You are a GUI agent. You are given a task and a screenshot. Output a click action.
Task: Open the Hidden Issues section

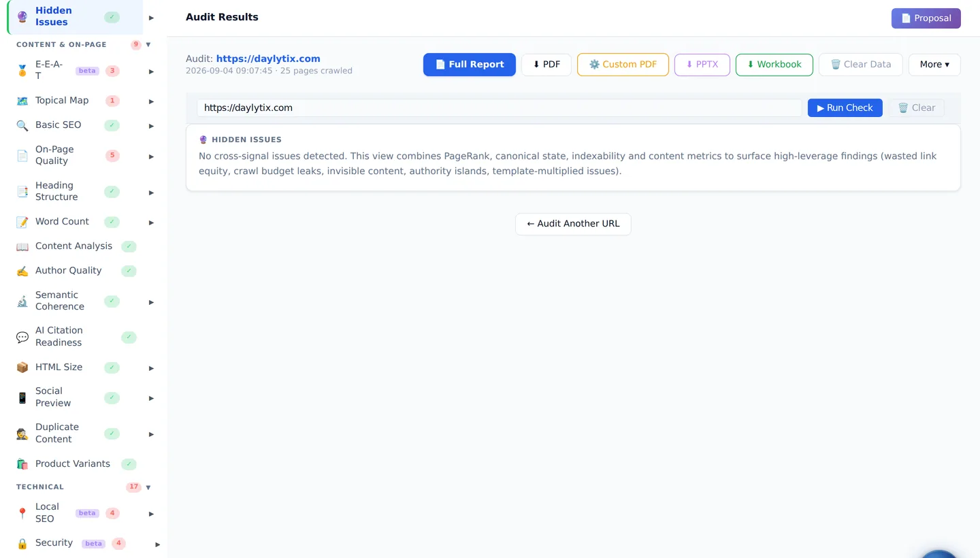[x=75, y=17]
